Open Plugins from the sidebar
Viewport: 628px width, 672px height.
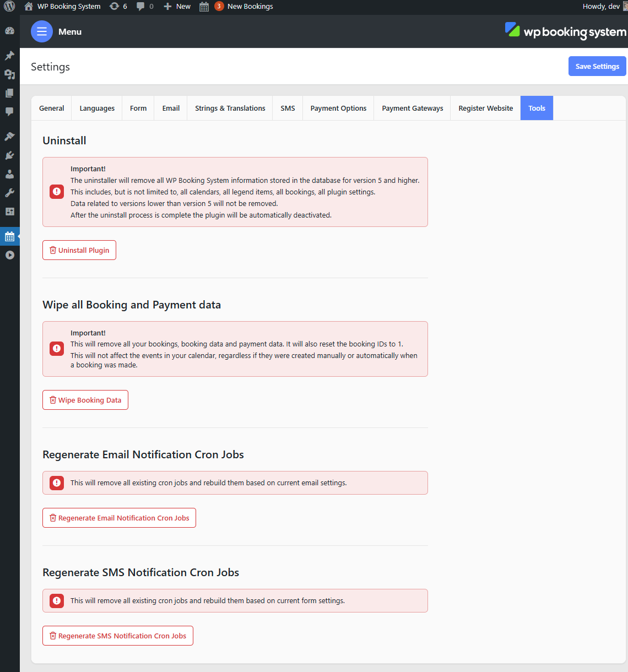click(9, 155)
